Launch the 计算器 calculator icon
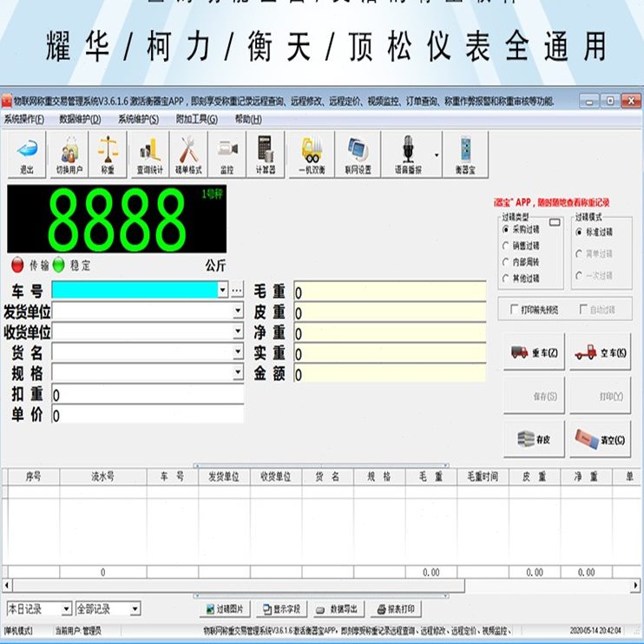 [266, 154]
